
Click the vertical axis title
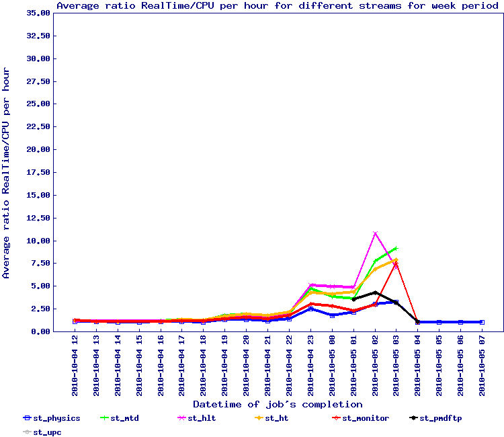point(6,173)
